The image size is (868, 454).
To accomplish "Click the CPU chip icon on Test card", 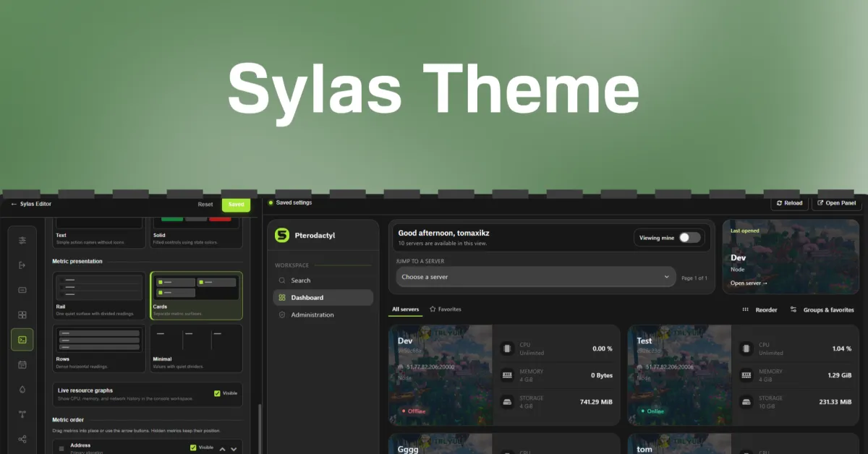I will point(746,348).
